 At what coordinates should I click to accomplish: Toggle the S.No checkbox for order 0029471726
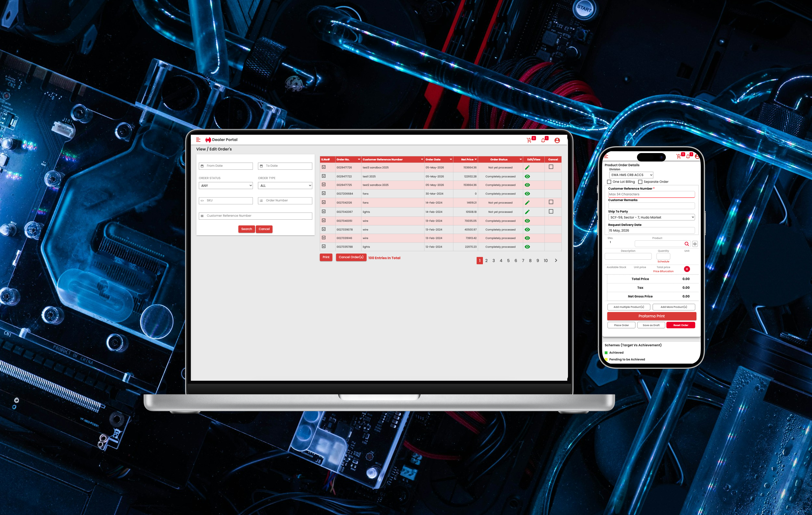tap(324, 167)
